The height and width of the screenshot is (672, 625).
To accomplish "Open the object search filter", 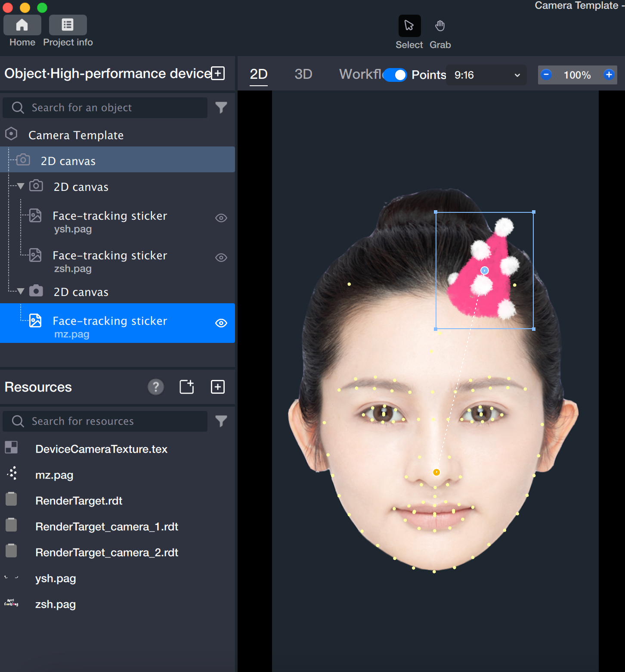I will pyautogui.click(x=221, y=108).
